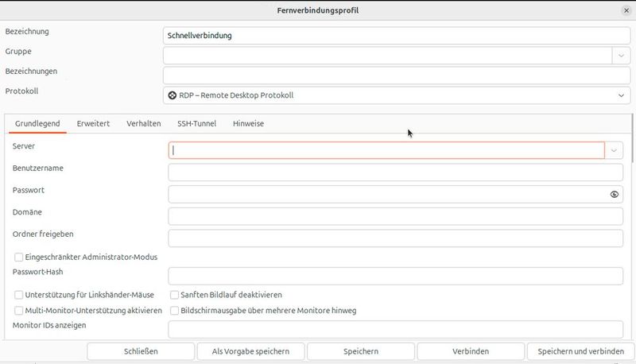
Task: Click the Passwort-Hash input field
Action: click(x=395, y=276)
